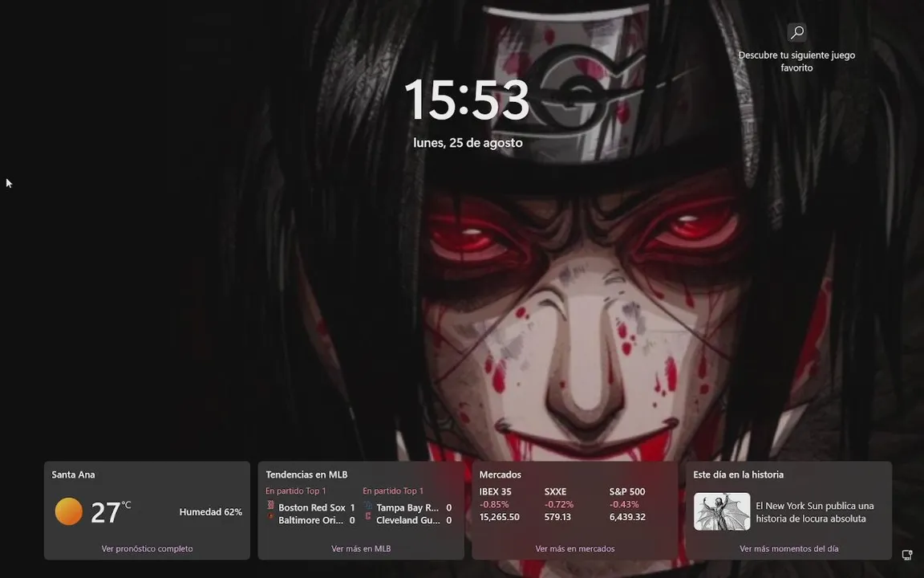Click the 'Humedad 62%' value
Screen dimensions: 924x578
(x=210, y=512)
